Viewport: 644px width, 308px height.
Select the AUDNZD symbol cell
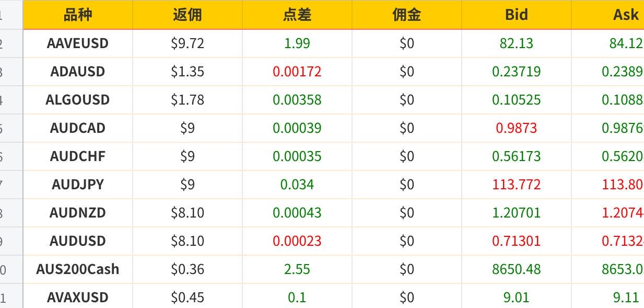click(x=78, y=213)
